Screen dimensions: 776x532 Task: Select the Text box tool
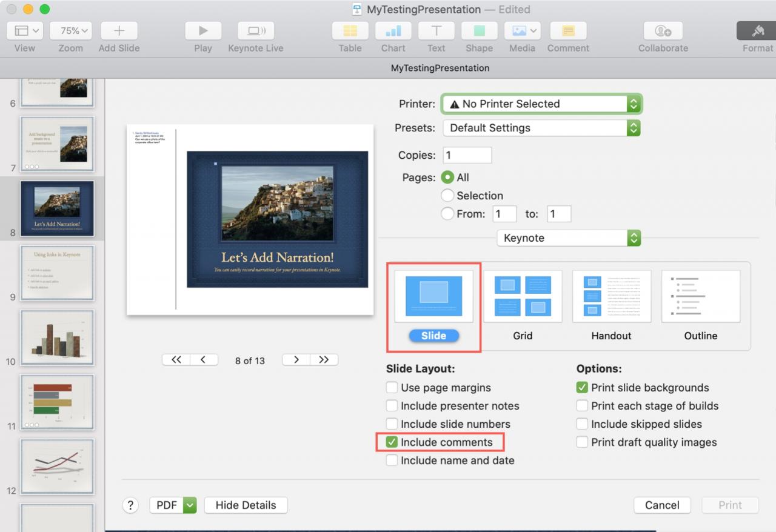click(436, 31)
